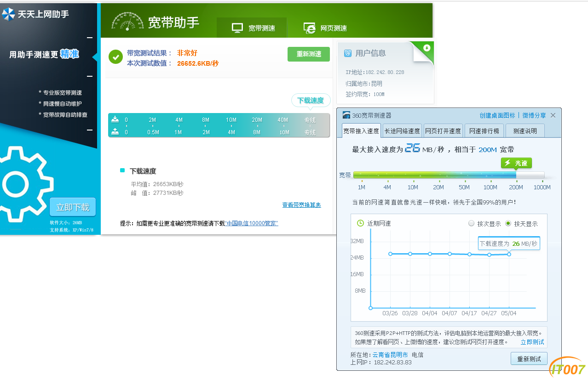Viewport: 588px width, 380px height.
Task: Click the 重新测试 button in 360 window
Action: click(529, 358)
